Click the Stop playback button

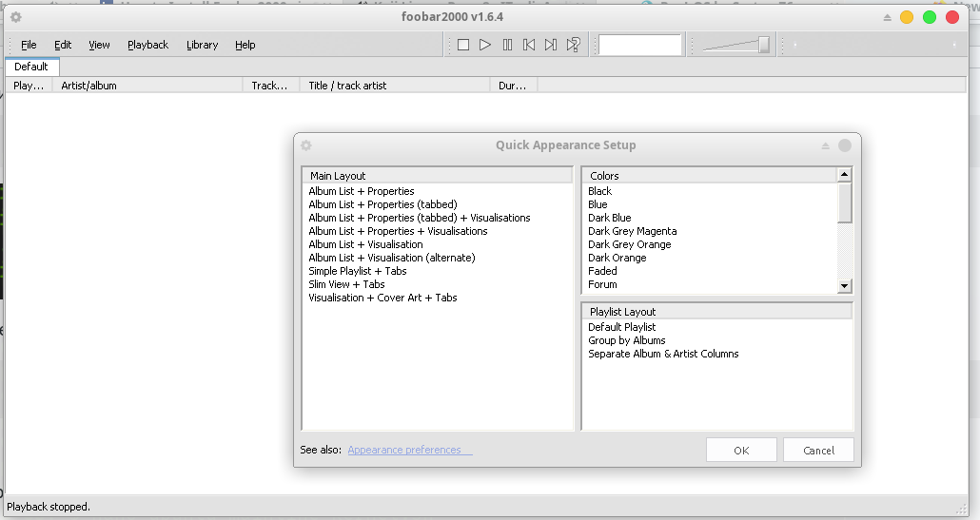pyautogui.click(x=463, y=45)
